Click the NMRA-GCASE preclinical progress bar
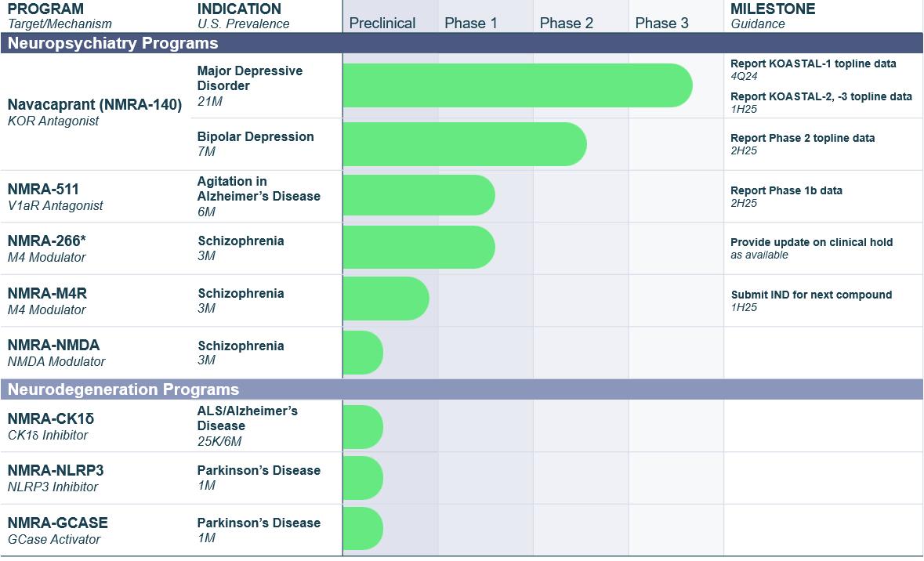 pyautogui.click(x=363, y=529)
